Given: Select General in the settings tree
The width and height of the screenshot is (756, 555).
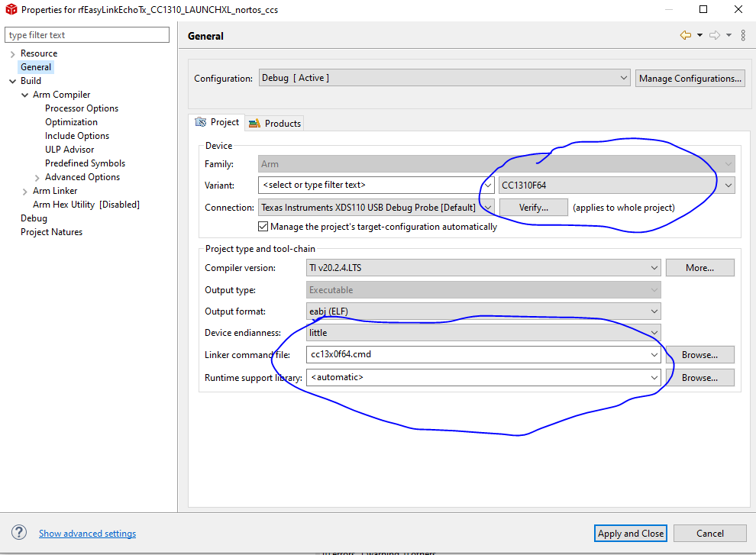Looking at the screenshot, I should [36, 67].
